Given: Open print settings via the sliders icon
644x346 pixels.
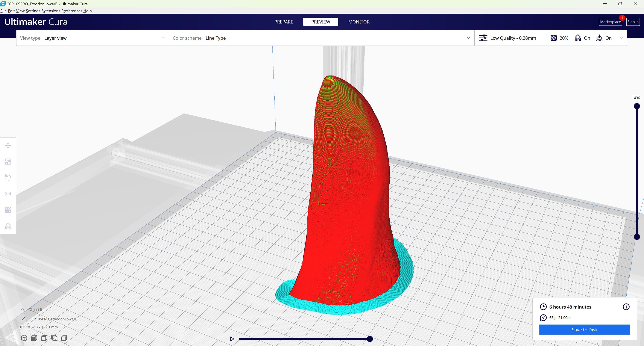Looking at the screenshot, I should pyautogui.click(x=483, y=38).
